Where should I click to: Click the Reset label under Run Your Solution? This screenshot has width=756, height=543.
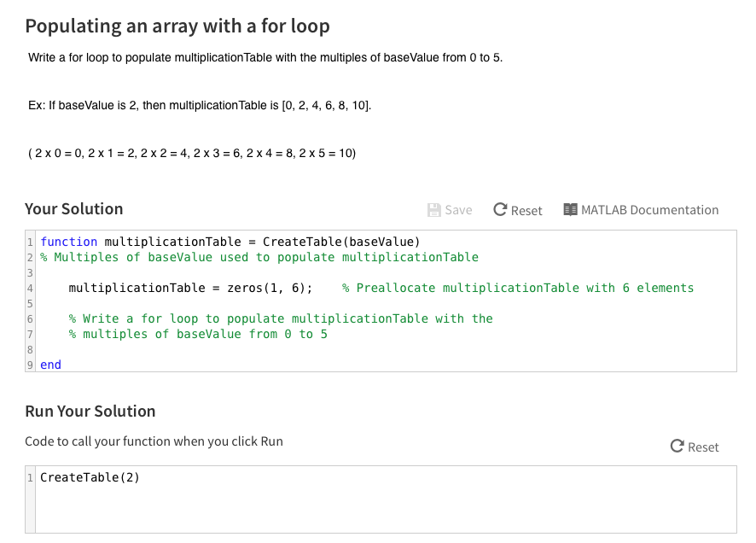click(x=703, y=447)
